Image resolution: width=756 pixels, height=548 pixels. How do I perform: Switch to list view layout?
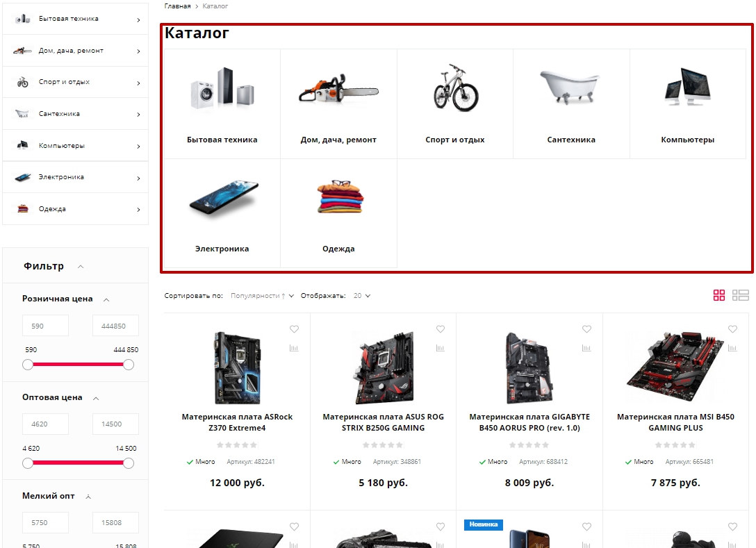pyautogui.click(x=740, y=295)
